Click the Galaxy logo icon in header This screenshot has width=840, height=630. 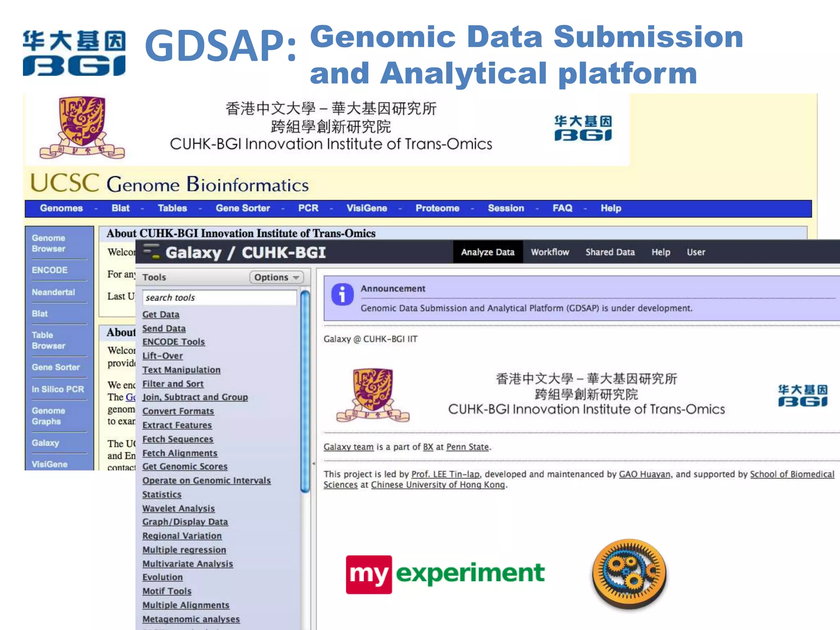(x=152, y=251)
